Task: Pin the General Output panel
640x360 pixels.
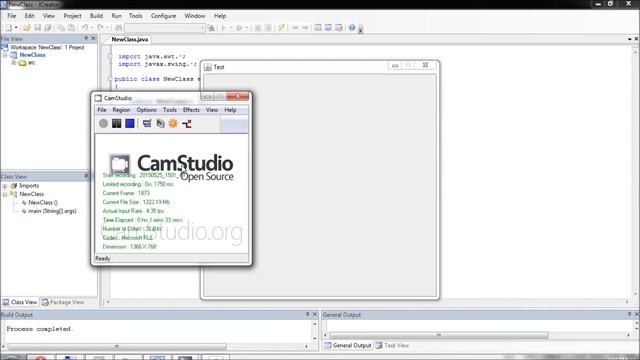Action: (629, 314)
